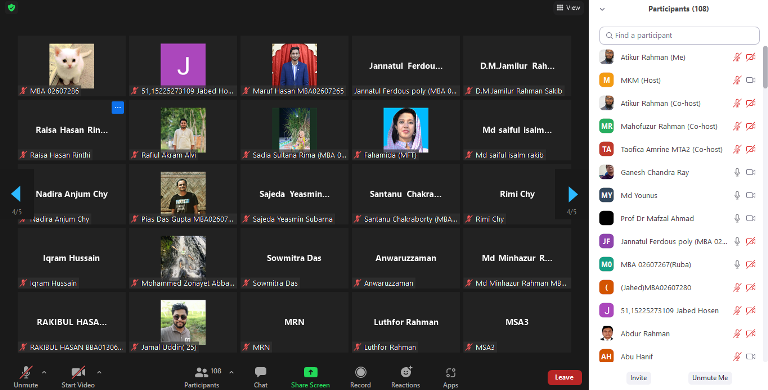This screenshot has height=390, width=768.
Task: Select Luthfor Rahman video tile
Action: click(x=406, y=322)
